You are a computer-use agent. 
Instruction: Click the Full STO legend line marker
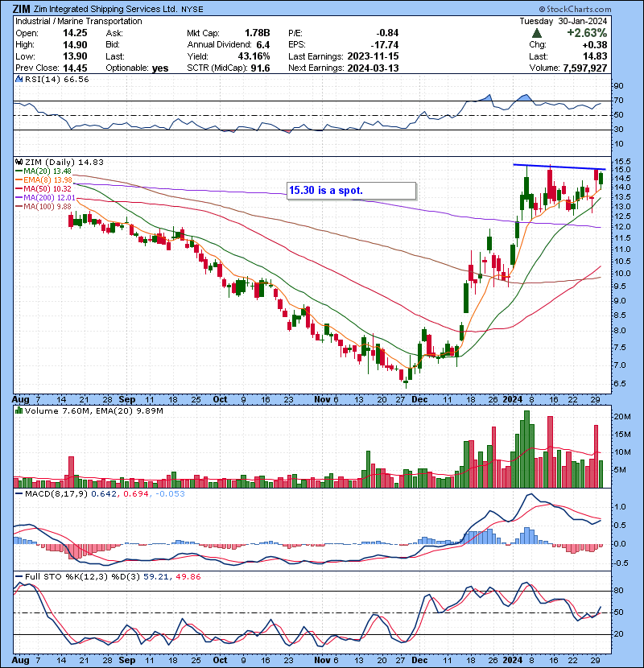click(x=19, y=577)
